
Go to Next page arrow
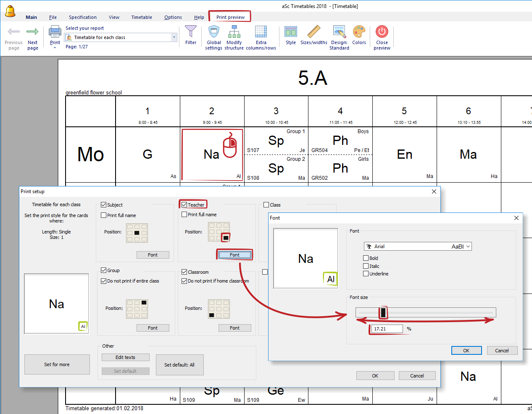coord(33,32)
